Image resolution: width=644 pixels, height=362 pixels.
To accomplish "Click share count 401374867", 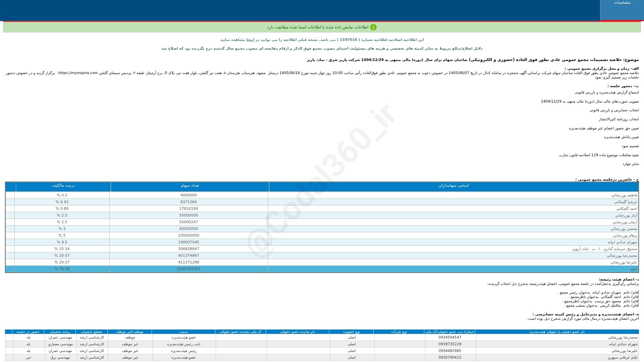I will [189, 256].
